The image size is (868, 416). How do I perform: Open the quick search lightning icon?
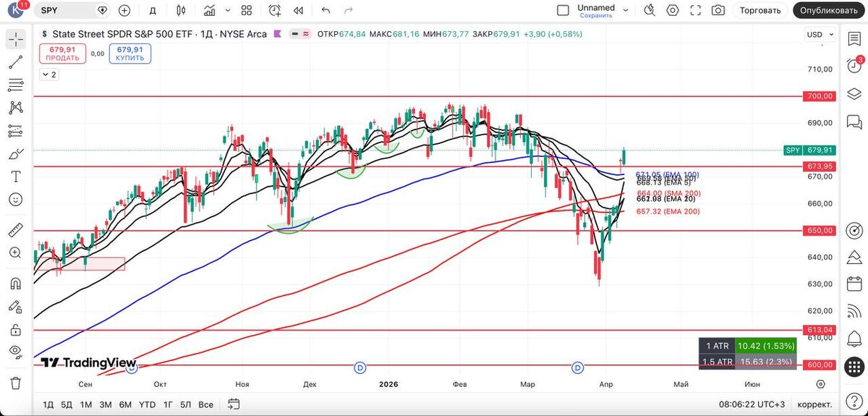(650, 10)
